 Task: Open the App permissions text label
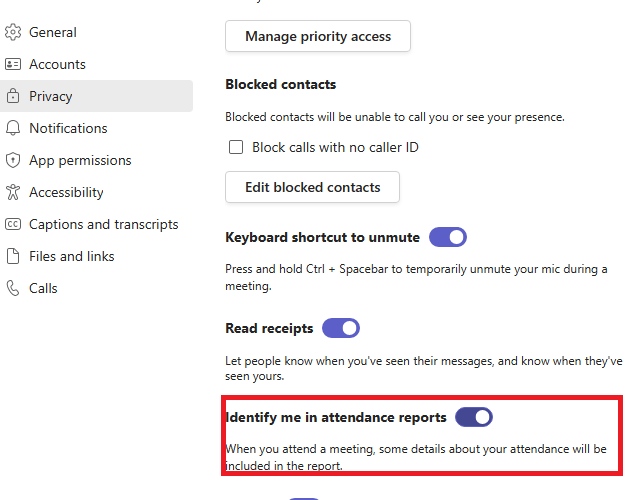(x=80, y=160)
